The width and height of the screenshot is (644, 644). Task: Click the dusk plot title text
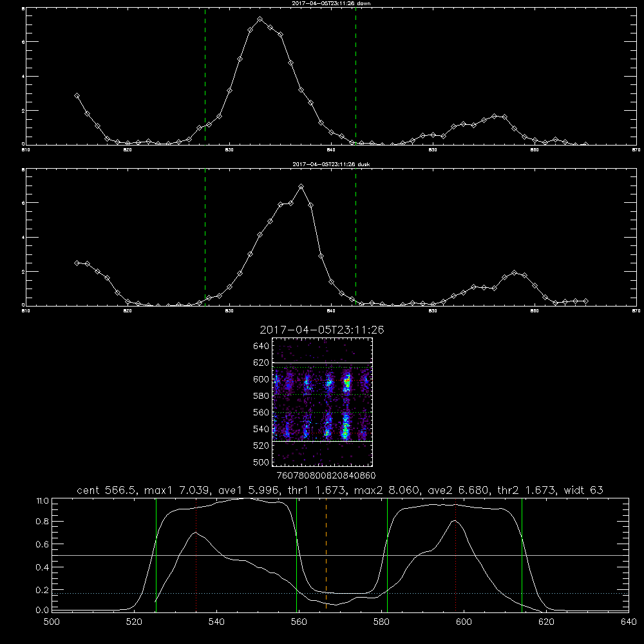pyautogui.click(x=331, y=164)
